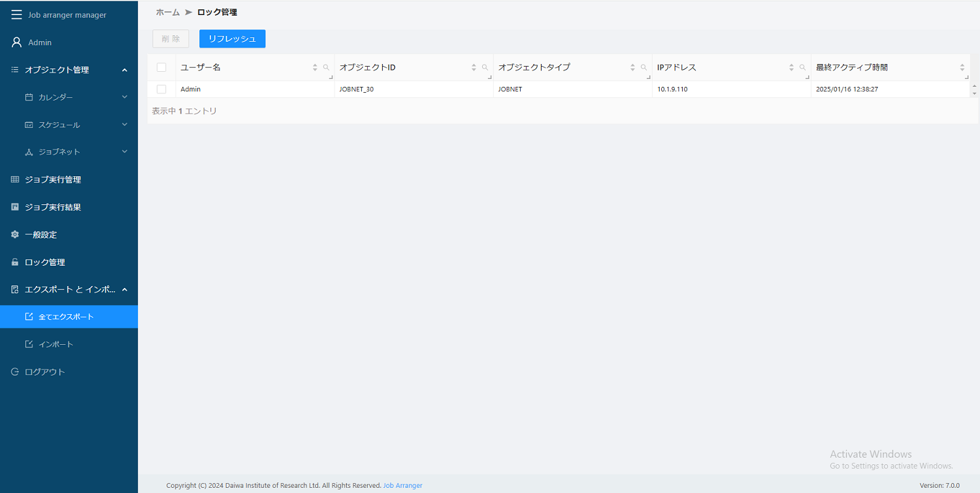980x493 pixels.
Task: Click the ジョブ実行結果 results icon
Action: pyautogui.click(x=14, y=206)
